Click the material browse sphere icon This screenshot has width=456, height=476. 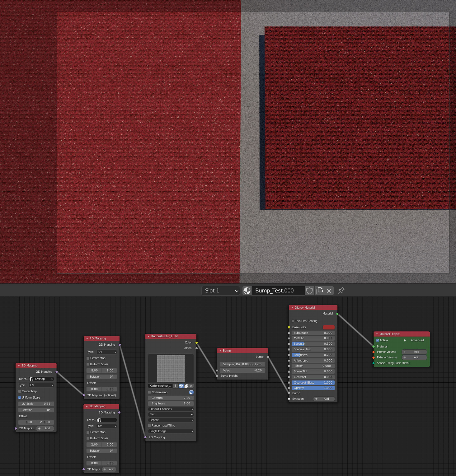247,291
